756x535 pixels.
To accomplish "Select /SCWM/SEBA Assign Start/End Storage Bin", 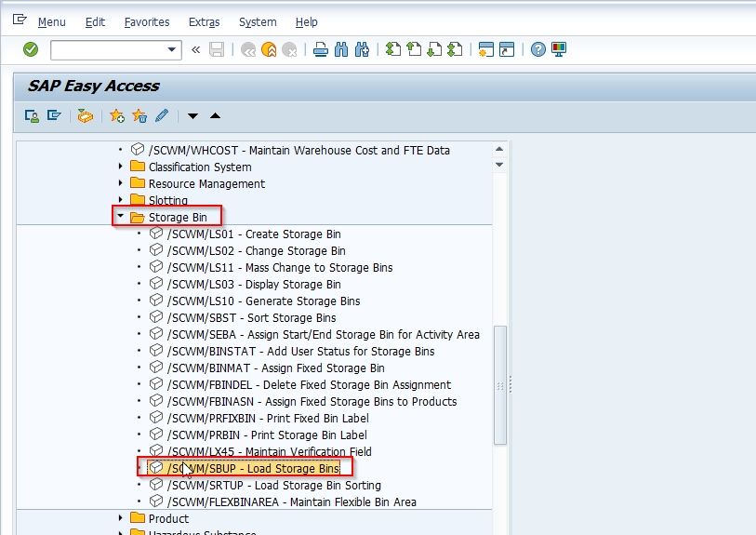I will pyautogui.click(x=323, y=334).
